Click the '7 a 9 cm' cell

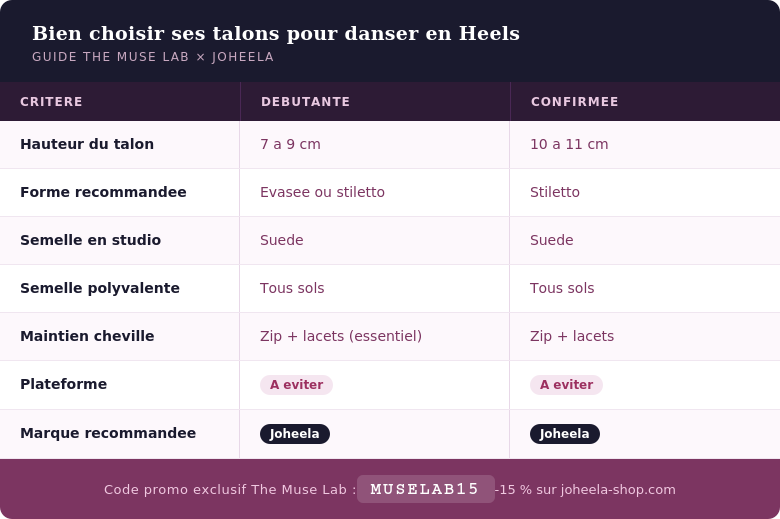pyautogui.click(x=290, y=144)
